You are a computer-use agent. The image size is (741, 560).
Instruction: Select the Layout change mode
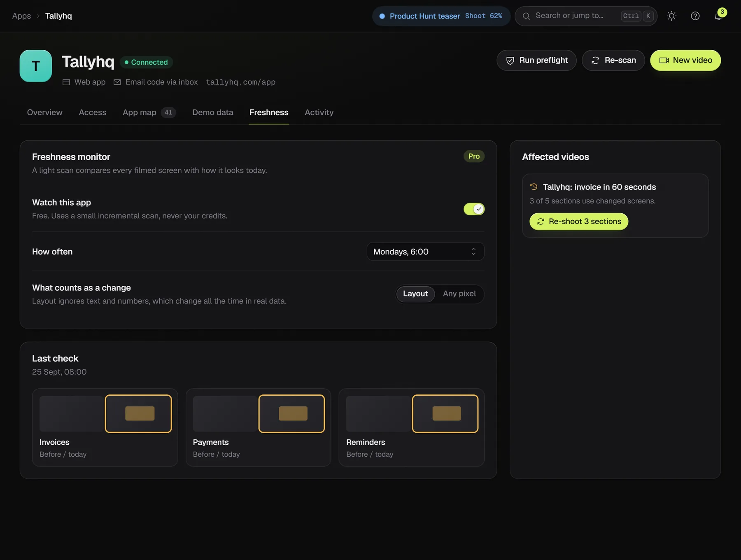pyautogui.click(x=415, y=294)
